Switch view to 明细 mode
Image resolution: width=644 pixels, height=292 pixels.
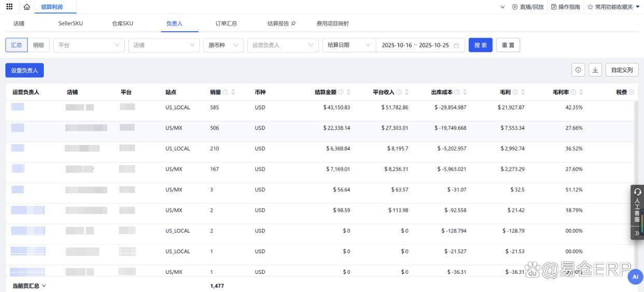point(38,45)
